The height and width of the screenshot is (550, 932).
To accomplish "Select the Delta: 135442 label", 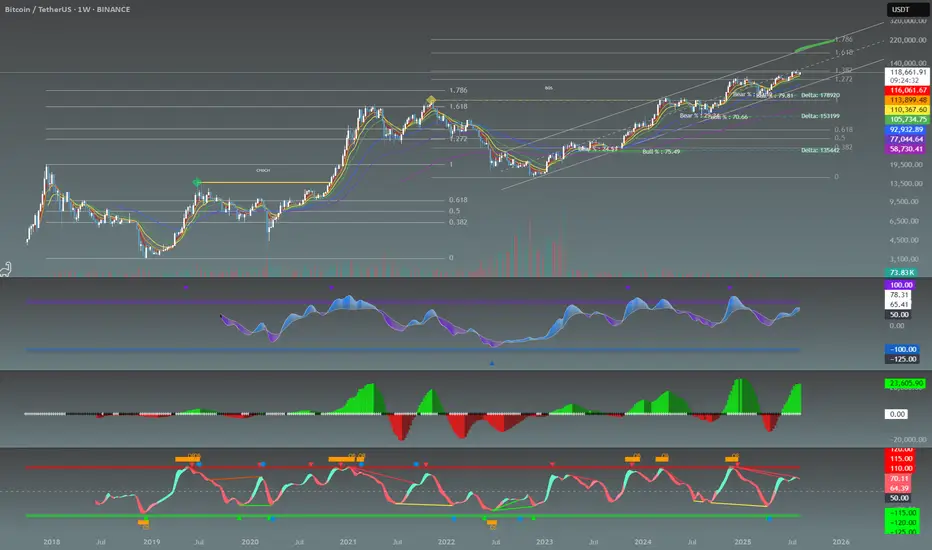I will [x=820, y=150].
